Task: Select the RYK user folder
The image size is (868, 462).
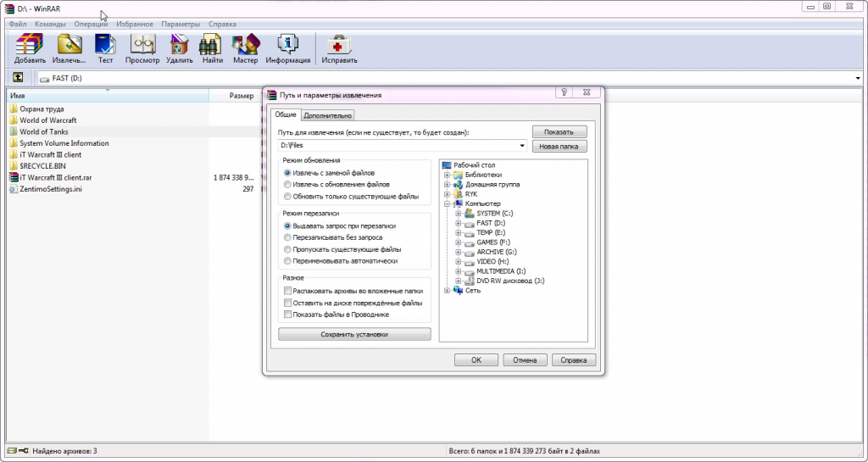Action: click(x=465, y=194)
